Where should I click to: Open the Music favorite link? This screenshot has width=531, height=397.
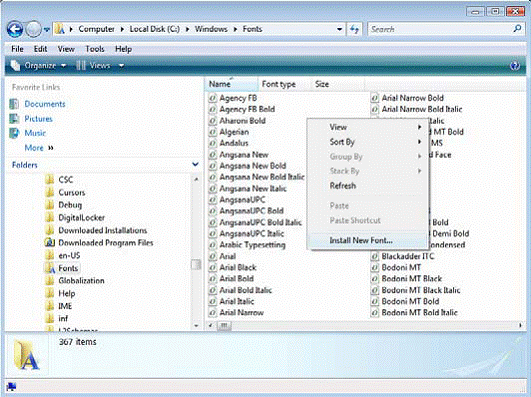pos(35,133)
